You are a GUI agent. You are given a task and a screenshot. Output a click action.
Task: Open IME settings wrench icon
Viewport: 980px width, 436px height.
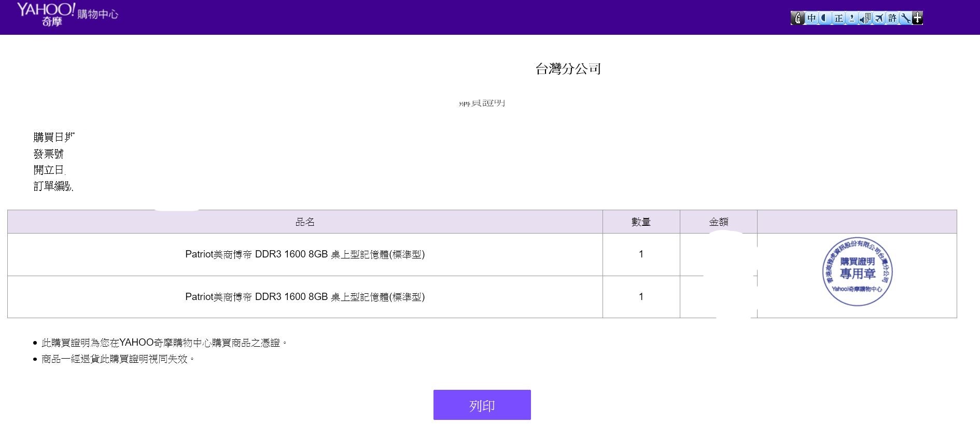(905, 18)
